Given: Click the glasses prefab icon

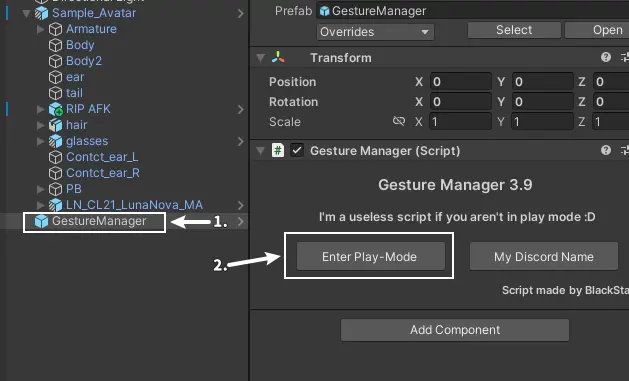Looking at the screenshot, I should (55, 141).
